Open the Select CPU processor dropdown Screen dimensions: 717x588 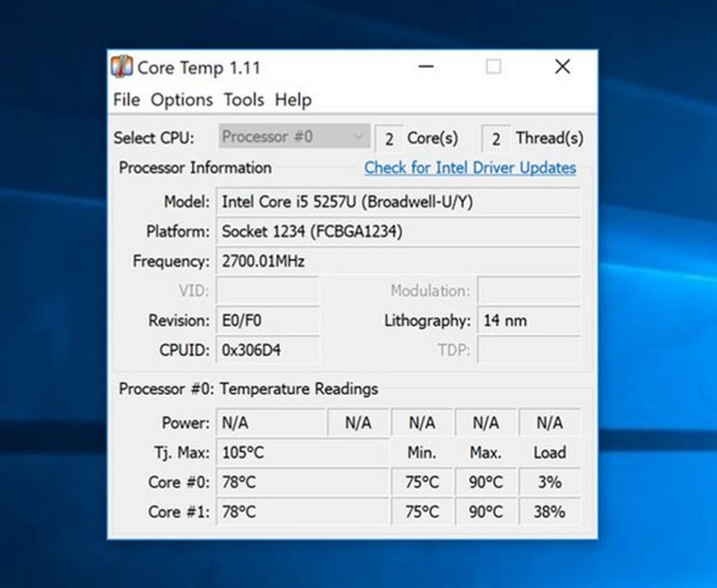294,136
